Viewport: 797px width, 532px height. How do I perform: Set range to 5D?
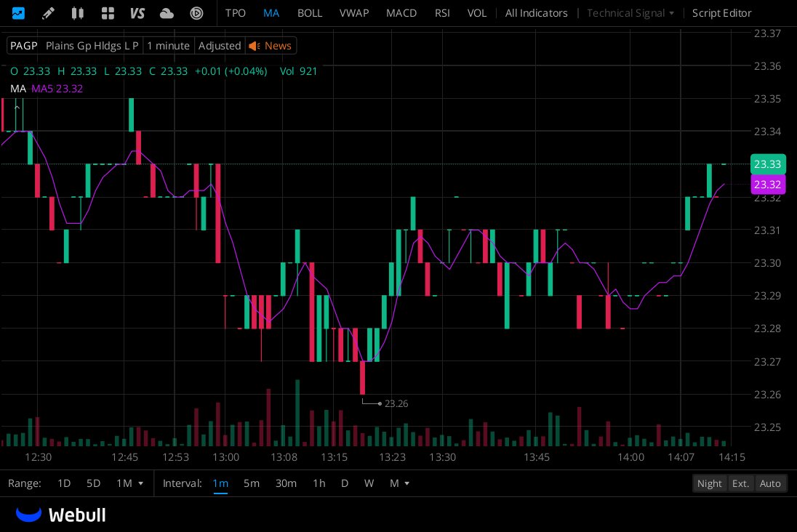click(x=94, y=483)
